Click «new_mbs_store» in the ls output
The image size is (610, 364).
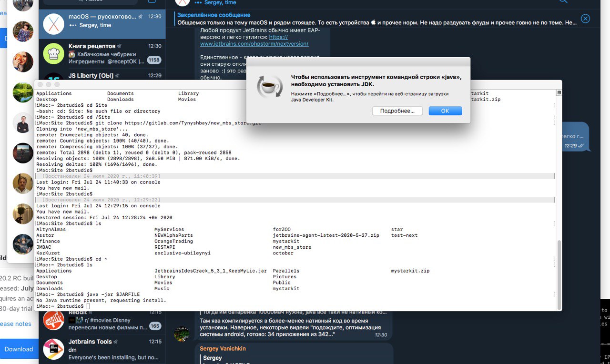(x=292, y=247)
